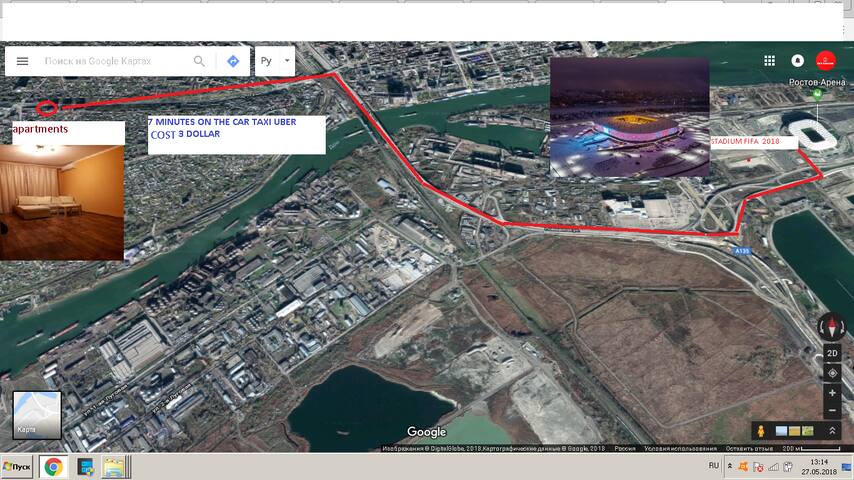Open the file explorer taskbar icon
Screen dimensions: 854x480
[115, 467]
